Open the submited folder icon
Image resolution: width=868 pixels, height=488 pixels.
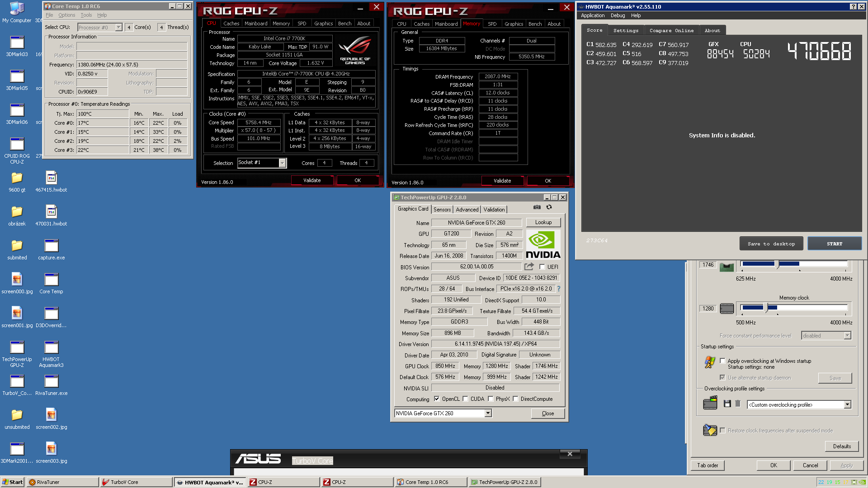pos(17,249)
